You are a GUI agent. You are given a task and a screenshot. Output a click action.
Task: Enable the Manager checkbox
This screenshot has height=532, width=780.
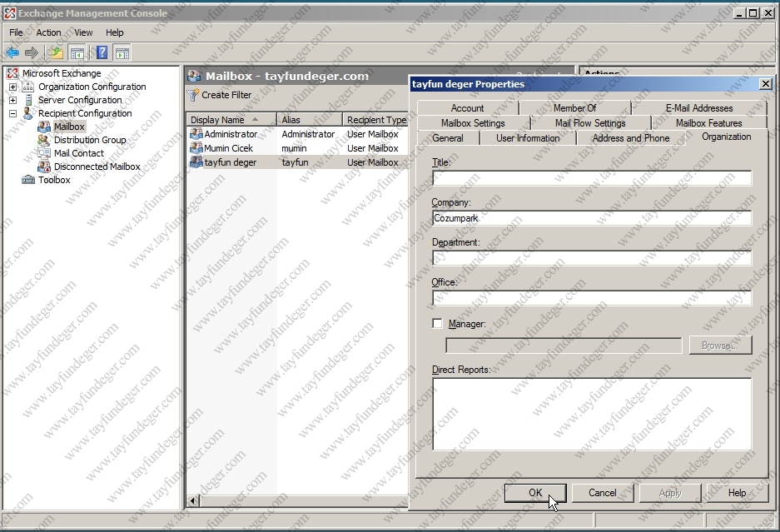coord(437,324)
